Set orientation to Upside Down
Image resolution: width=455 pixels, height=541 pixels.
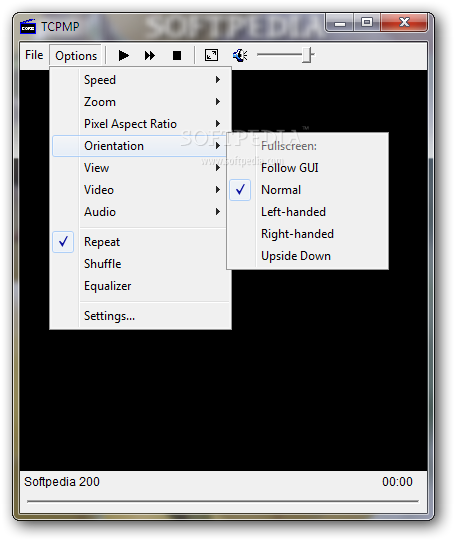point(308,256)
